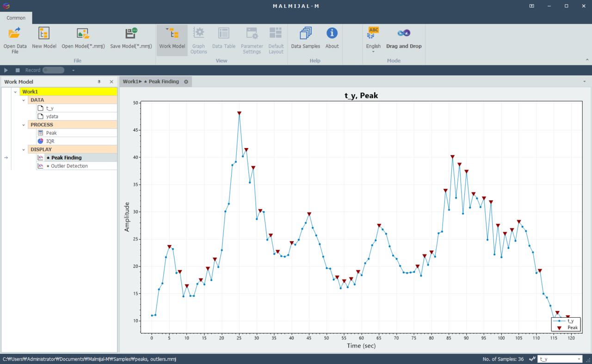Click the chart title t_y, Peak
Screen dimensions: 592x364
pos(361,96)
